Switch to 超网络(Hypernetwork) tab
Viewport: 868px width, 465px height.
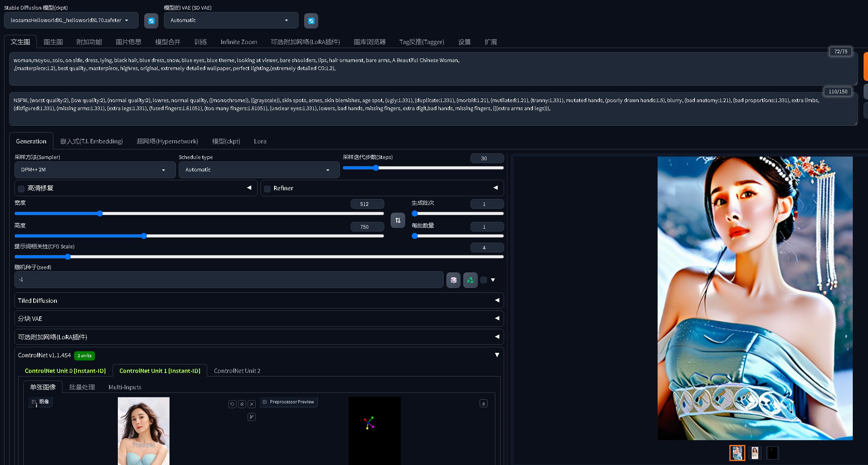[168, 141]
